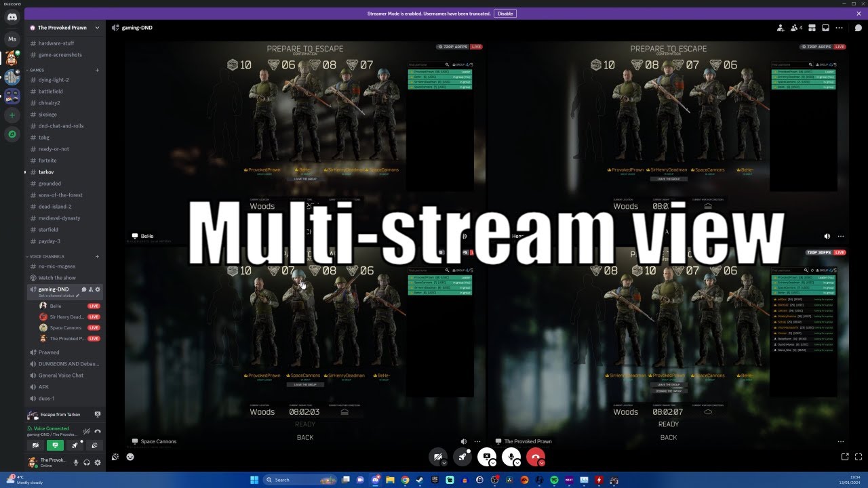
Task: Open the 'Ms' server icon
Action: click(12, 39)
